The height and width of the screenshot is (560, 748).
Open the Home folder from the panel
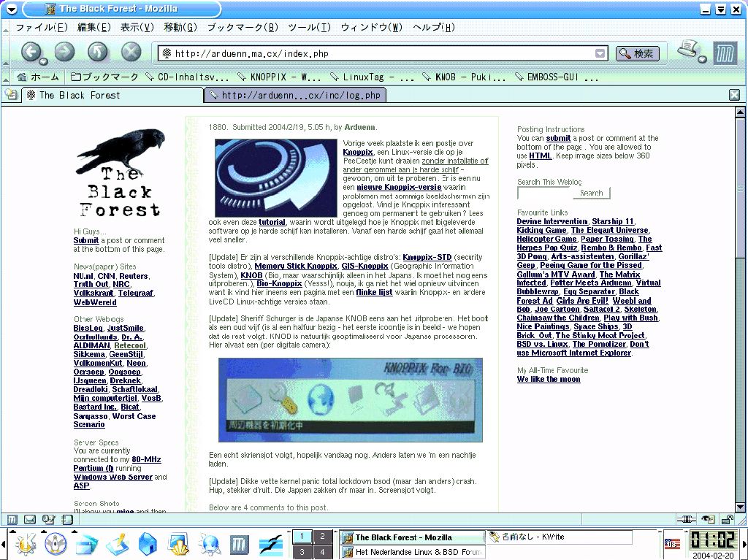148,544
